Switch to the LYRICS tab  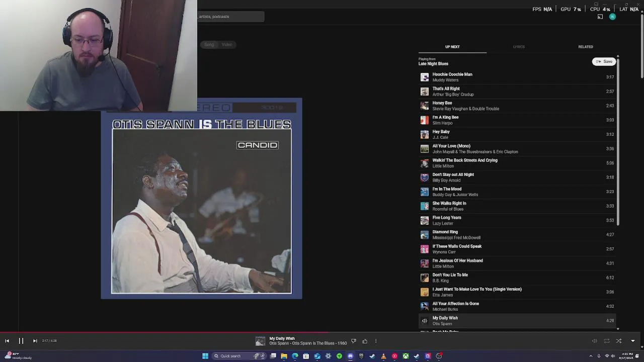(x=519, y=47)
